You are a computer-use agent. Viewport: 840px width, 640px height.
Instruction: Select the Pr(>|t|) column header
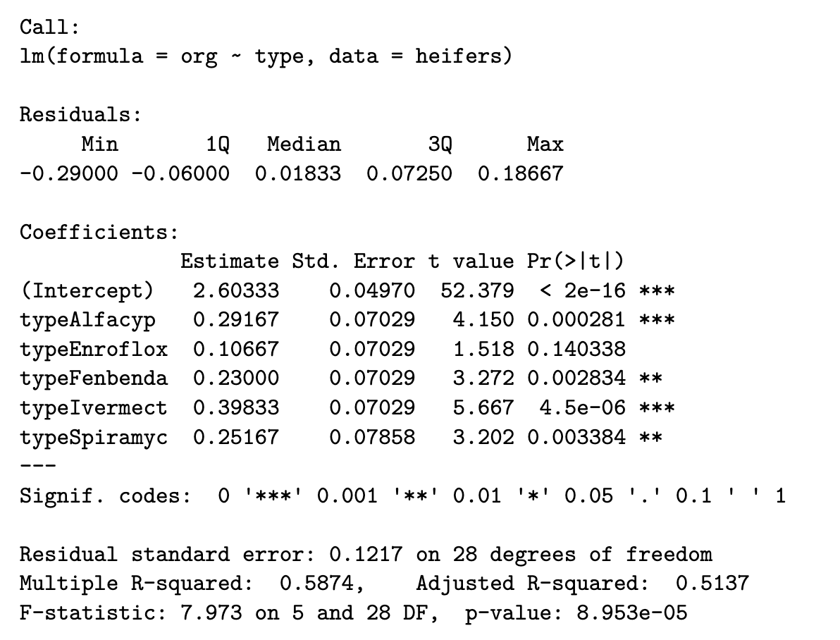(x=576, y=261)
